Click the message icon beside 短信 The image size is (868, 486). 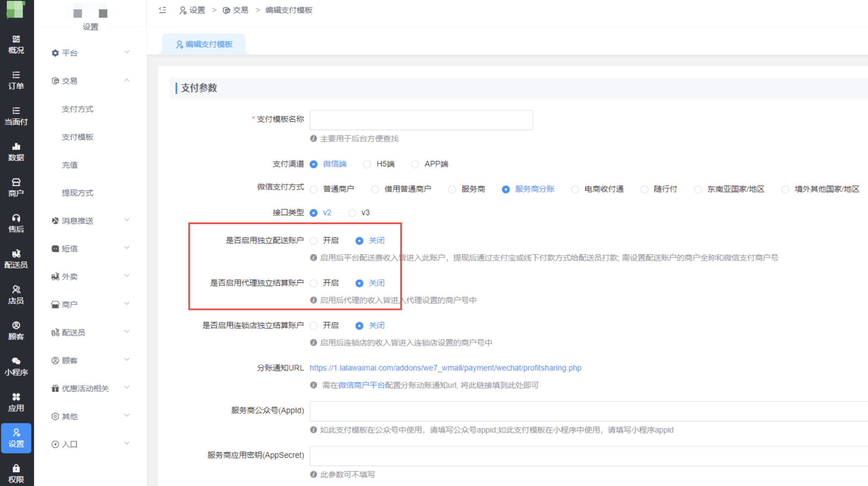[55, 248]
